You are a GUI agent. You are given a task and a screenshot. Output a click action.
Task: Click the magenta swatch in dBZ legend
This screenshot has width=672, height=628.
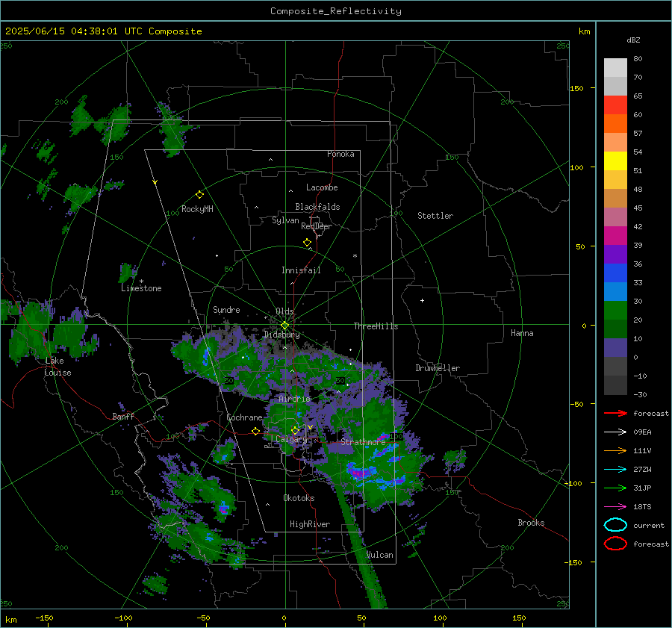[x=615, y=236]
